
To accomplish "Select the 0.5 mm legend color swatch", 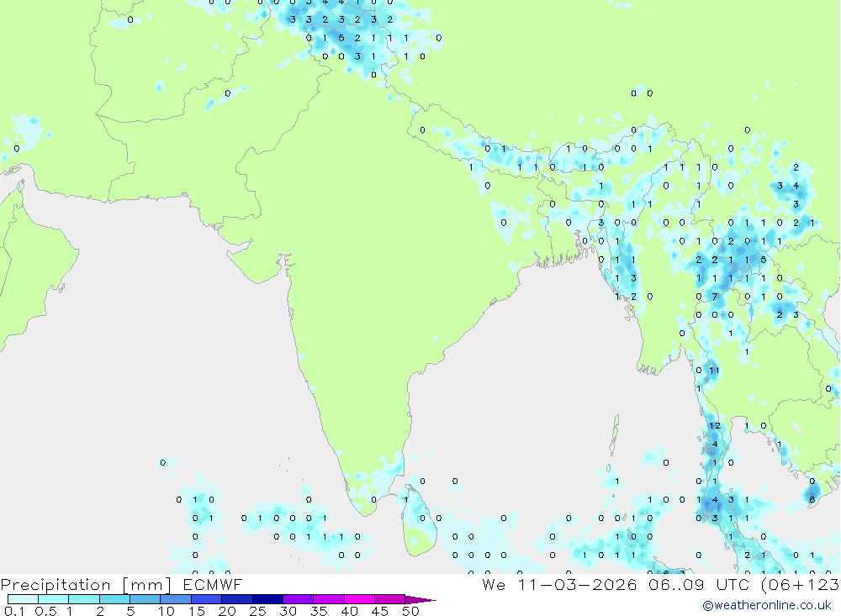I will click(53, 599).
